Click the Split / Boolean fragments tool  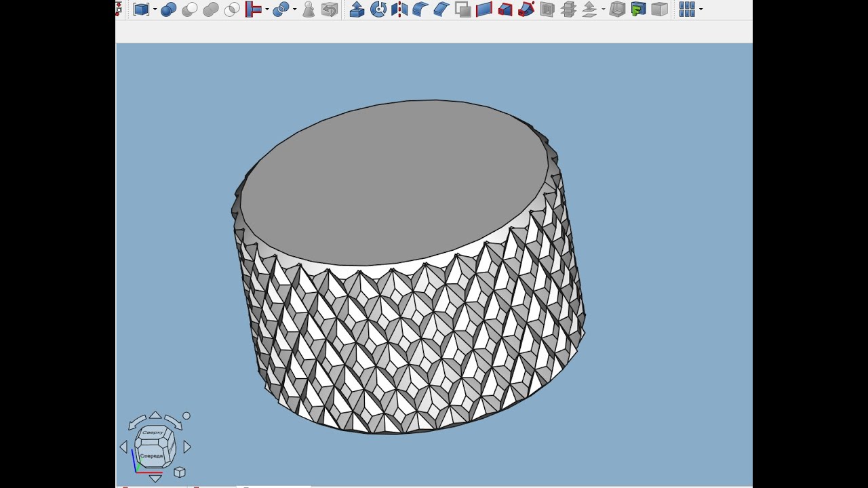pos(281,9)
